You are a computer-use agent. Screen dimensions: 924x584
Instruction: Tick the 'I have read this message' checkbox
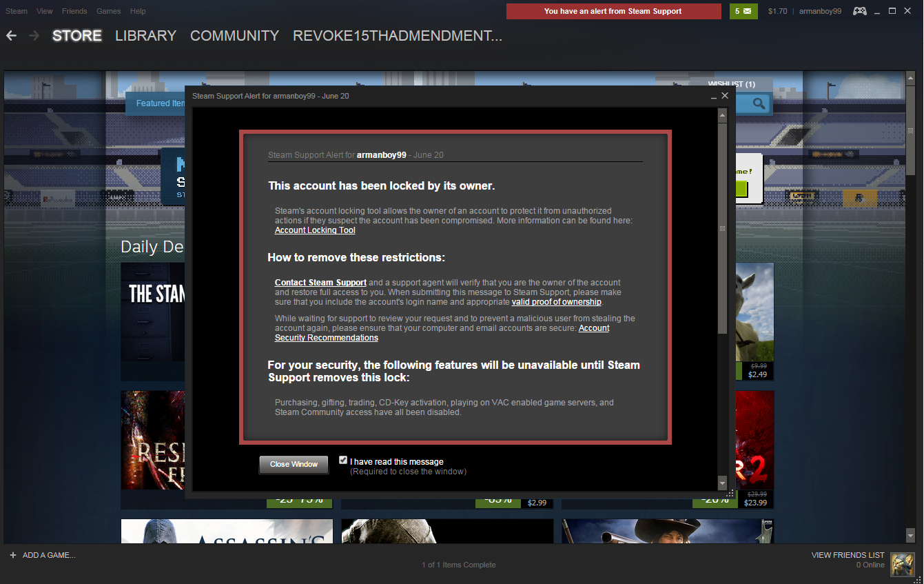pyautogui.click(x=343, y=461)
